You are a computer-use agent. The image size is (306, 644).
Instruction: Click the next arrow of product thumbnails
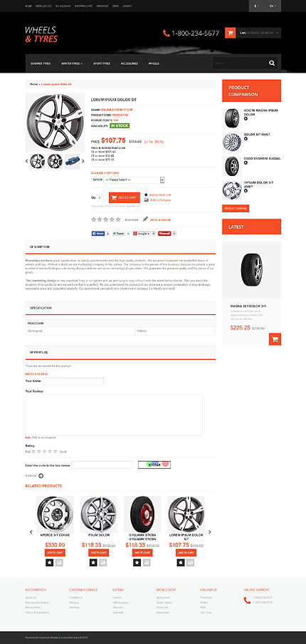click(83, 161)
